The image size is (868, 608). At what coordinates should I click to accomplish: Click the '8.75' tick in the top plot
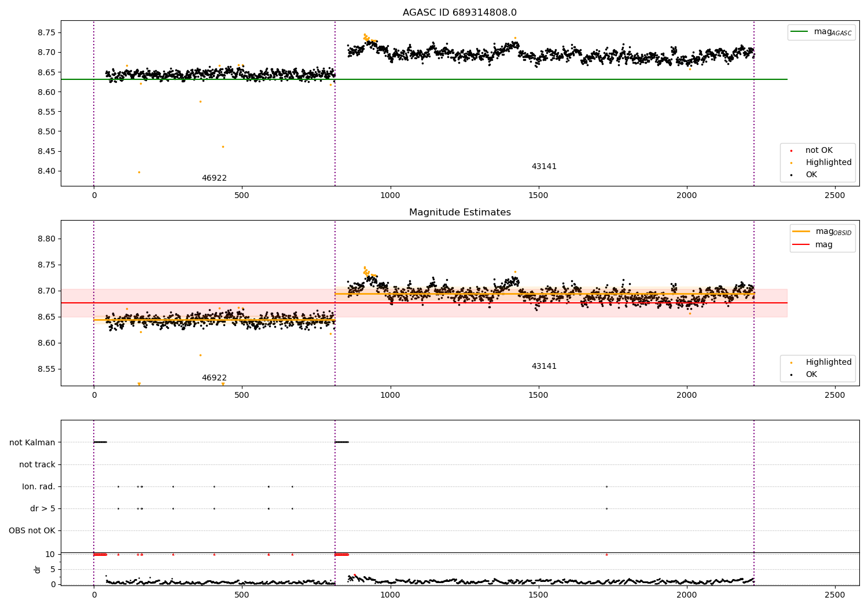coord(47,33)
